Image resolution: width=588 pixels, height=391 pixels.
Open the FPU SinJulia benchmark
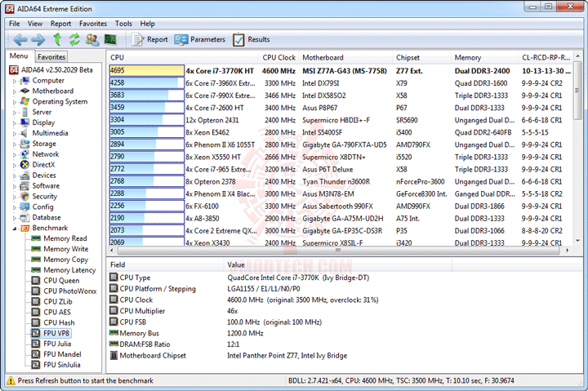[56, 364]
